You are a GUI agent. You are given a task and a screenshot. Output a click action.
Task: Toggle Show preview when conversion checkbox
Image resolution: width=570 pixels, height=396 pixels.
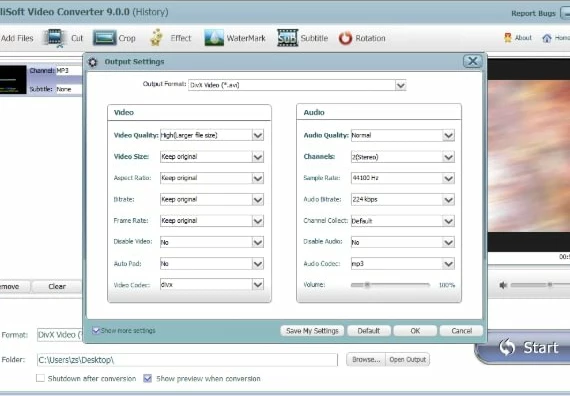coord(147,378)
